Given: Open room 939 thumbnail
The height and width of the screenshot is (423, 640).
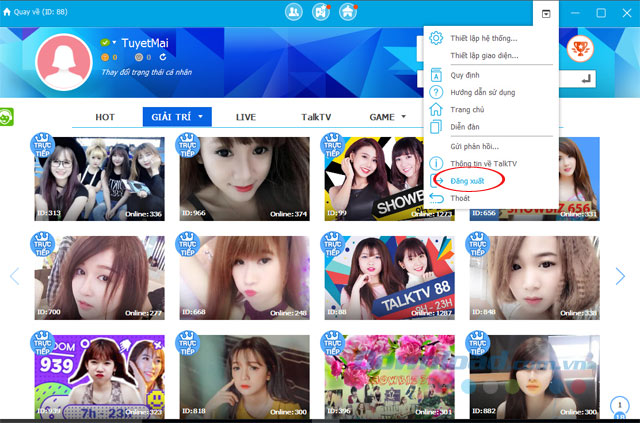Looking at the screenshot, I should point(100,377).
